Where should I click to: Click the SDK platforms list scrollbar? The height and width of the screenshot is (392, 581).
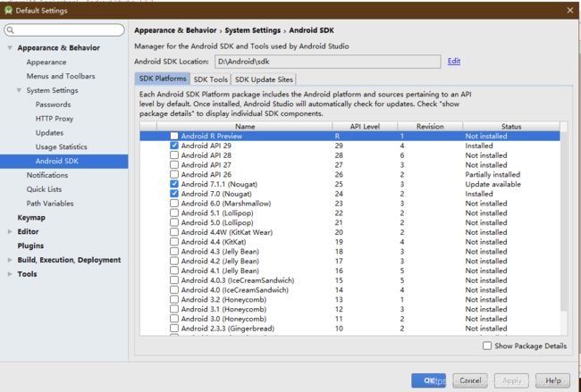[564, 222]
